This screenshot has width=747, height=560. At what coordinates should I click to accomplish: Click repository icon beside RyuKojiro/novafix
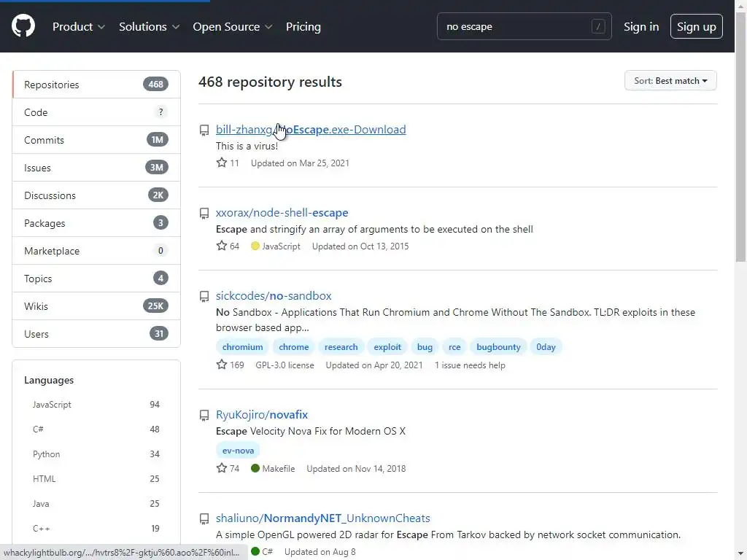click(x=204, y=415)
